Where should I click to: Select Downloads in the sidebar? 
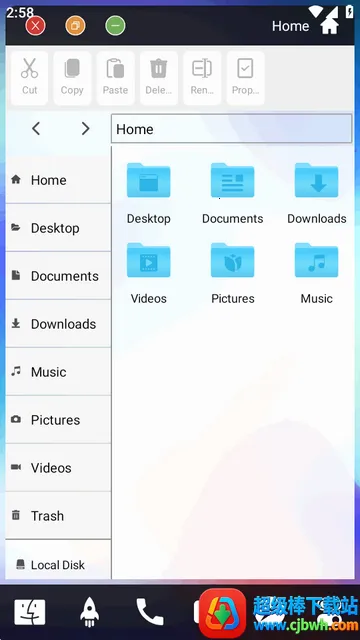[x=58, y=324]
